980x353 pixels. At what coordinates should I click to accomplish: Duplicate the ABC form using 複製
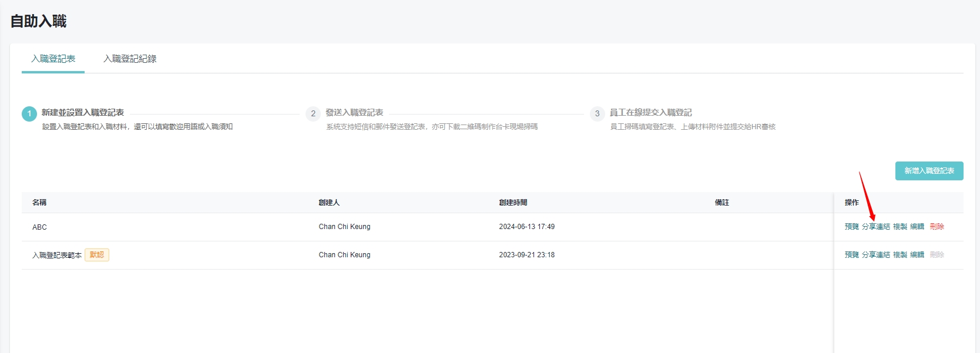900,227
